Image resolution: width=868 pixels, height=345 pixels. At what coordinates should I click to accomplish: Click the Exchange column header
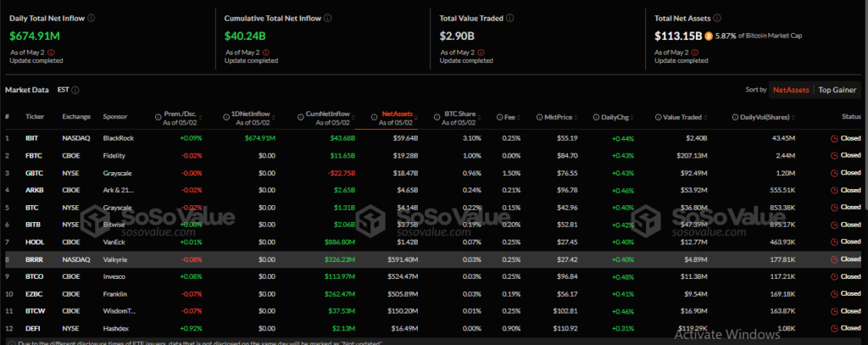pyautogui.click(x=75, y=117)
